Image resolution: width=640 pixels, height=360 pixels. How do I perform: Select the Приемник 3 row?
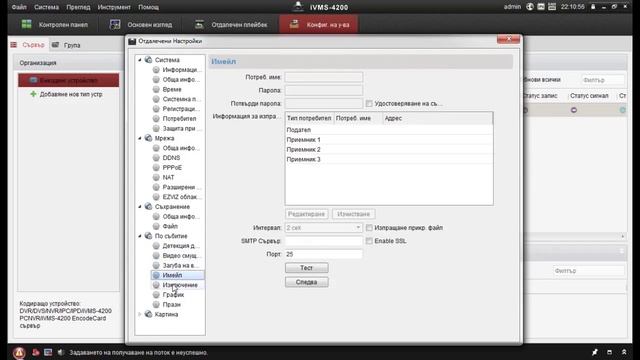click(389, 159)
